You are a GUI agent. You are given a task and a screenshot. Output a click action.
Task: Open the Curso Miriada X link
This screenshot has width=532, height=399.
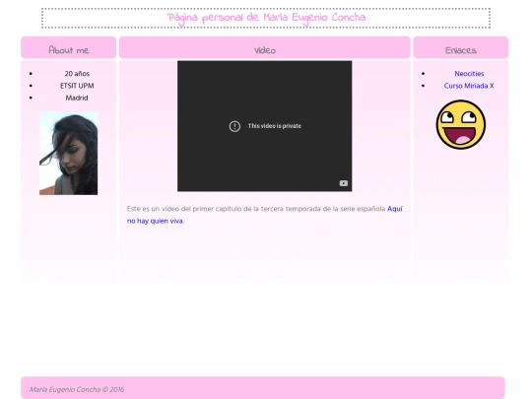pos(469,86)
